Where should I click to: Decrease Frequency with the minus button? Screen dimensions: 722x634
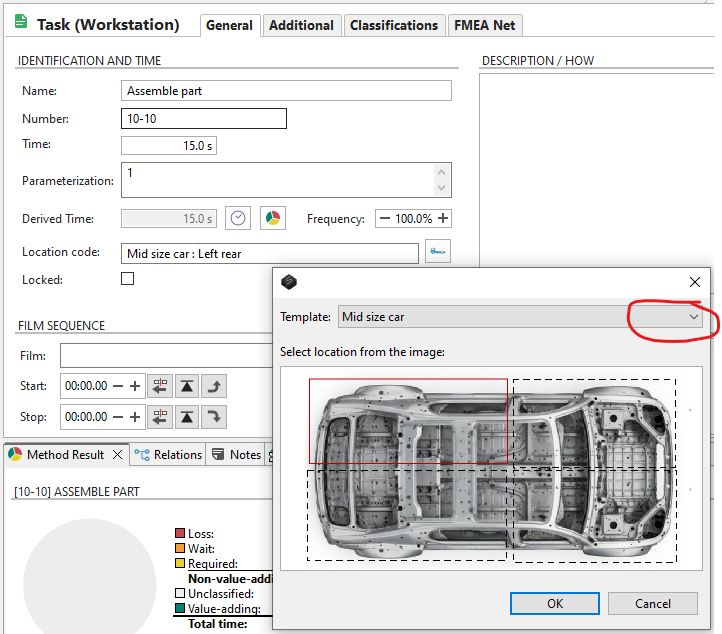[384, 218]
